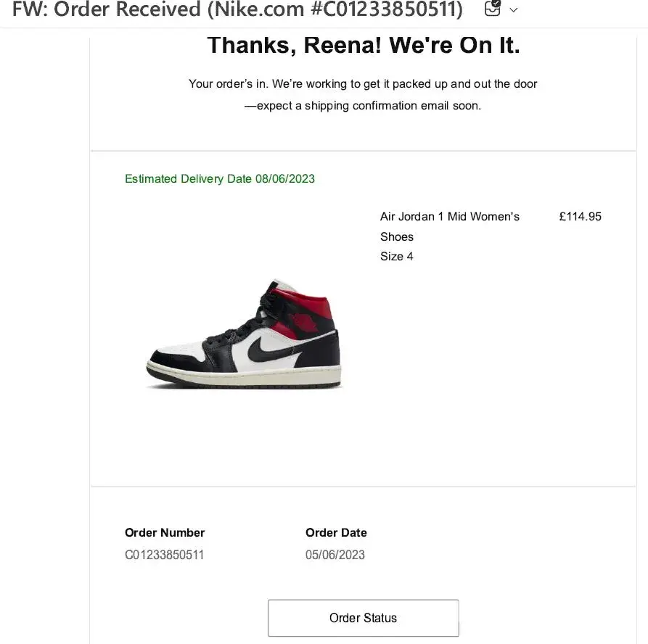
Task: Click the Air Jordan shoe product image
Action: tap(244, 334)
